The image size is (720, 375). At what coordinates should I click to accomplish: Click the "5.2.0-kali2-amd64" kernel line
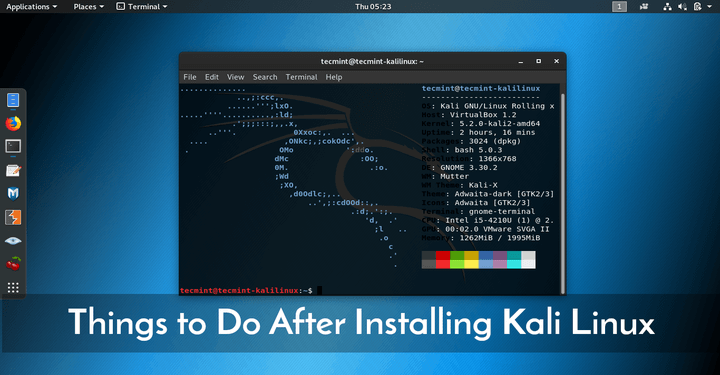pyautogui.click(x=481, y=123)
